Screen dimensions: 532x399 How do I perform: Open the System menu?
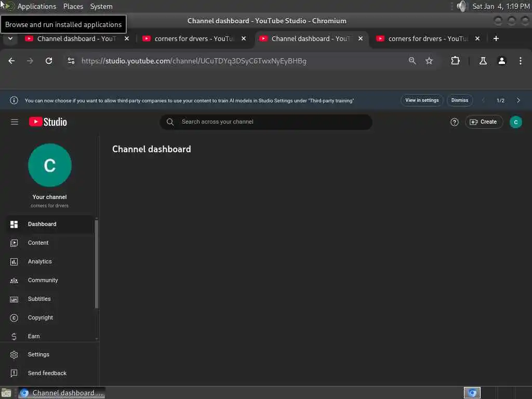click(x=101, y=6)
